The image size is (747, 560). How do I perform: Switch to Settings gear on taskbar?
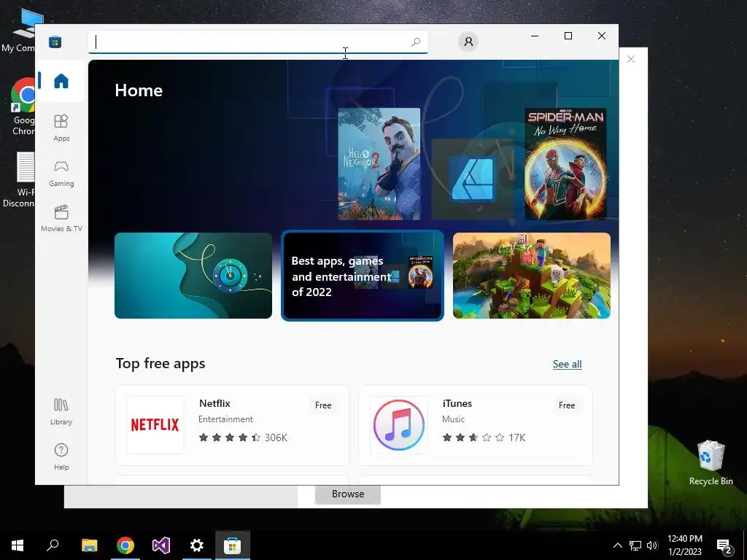tap(197, 545)
